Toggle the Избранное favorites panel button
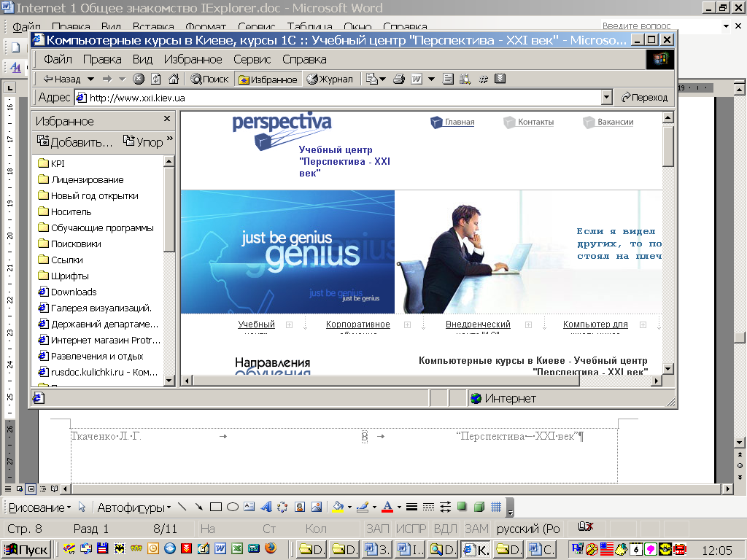Image resolution: width=747 pixels, height=560 pixels. 268,79
